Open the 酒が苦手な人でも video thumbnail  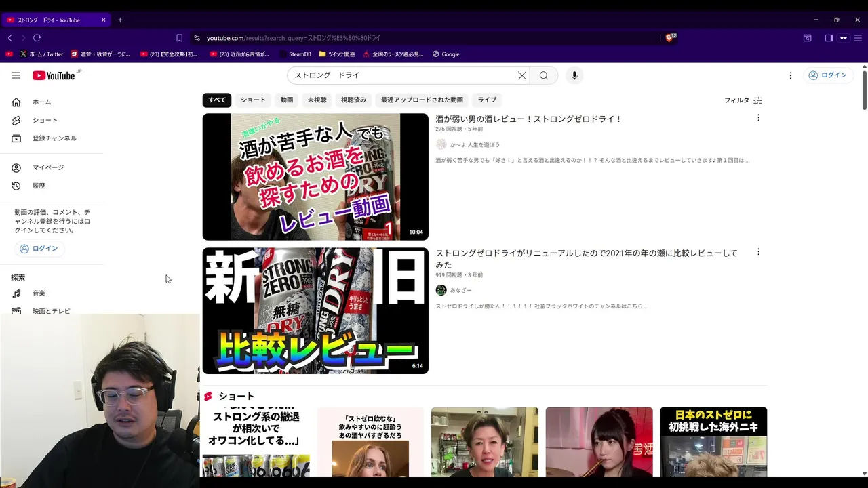coord(315,177)
